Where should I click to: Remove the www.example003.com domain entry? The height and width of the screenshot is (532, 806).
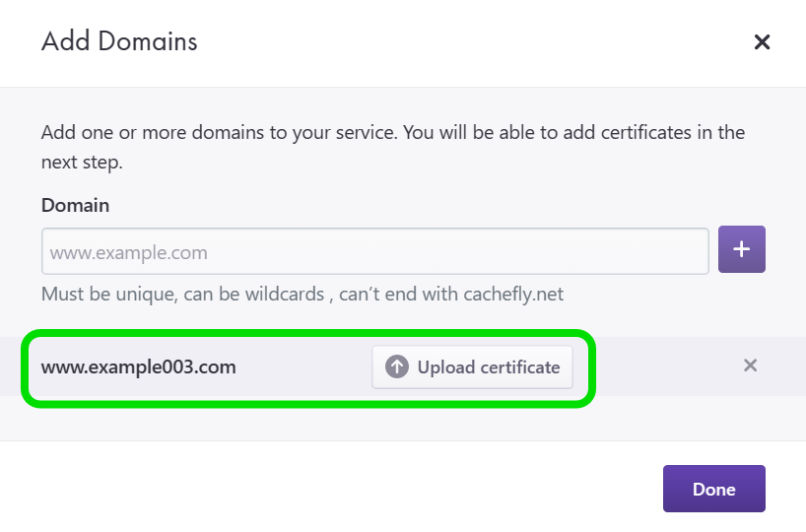point(750,366)
